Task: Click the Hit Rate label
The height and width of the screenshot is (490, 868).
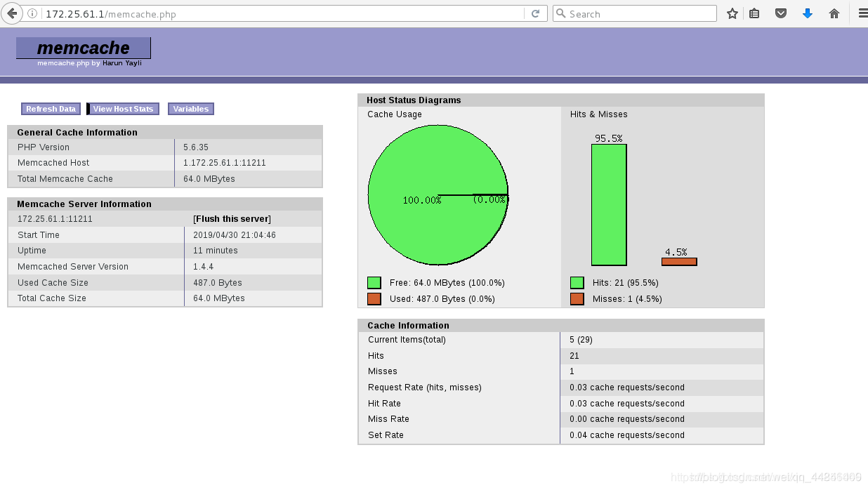Action: click(x=384, y=404)
